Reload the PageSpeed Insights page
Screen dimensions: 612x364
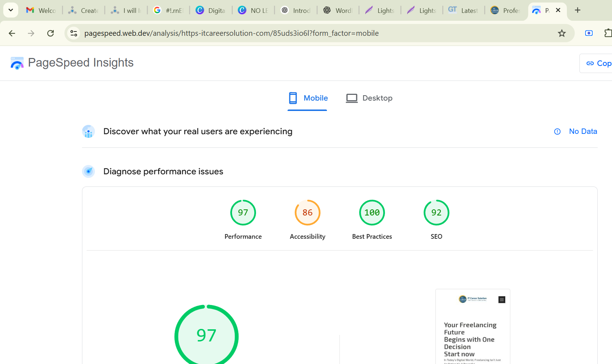50,33
